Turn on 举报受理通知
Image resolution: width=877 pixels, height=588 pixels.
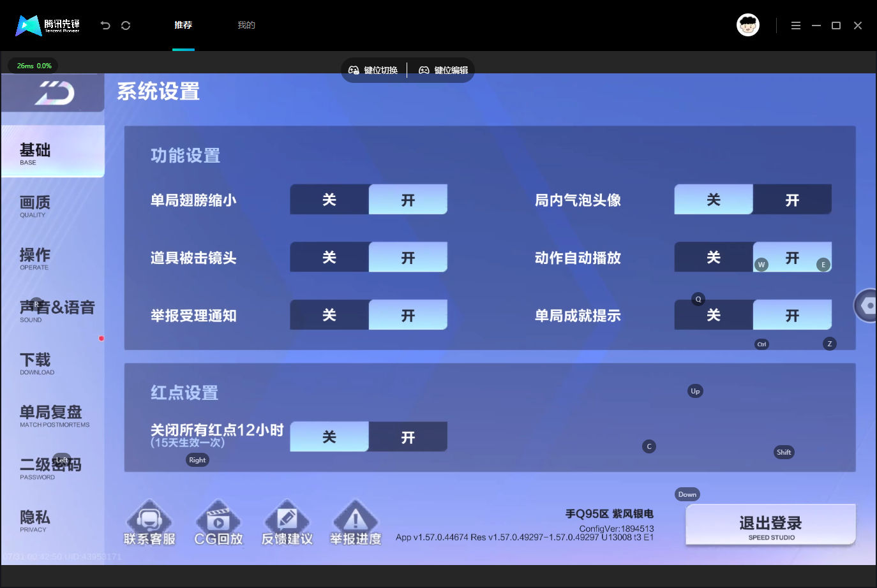pyautogui.click(x=408, y=315)
